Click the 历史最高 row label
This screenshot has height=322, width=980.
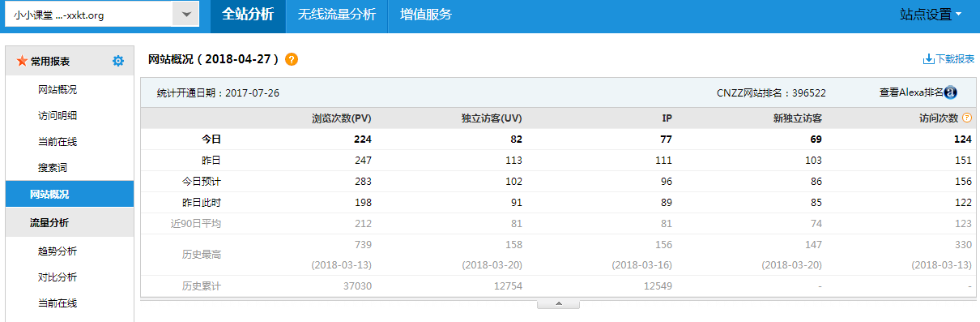[x=202, y=255]
